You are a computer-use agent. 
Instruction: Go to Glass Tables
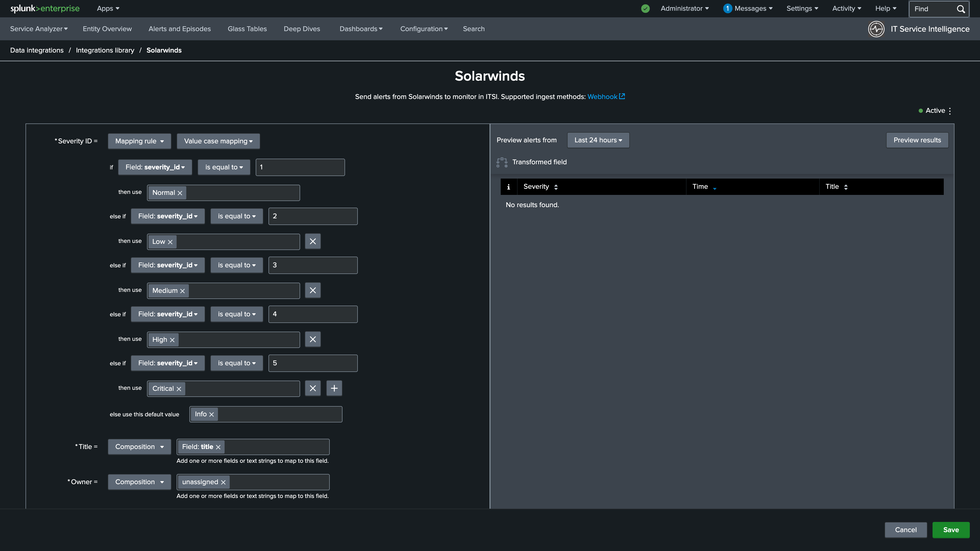[x=247, y=29]
